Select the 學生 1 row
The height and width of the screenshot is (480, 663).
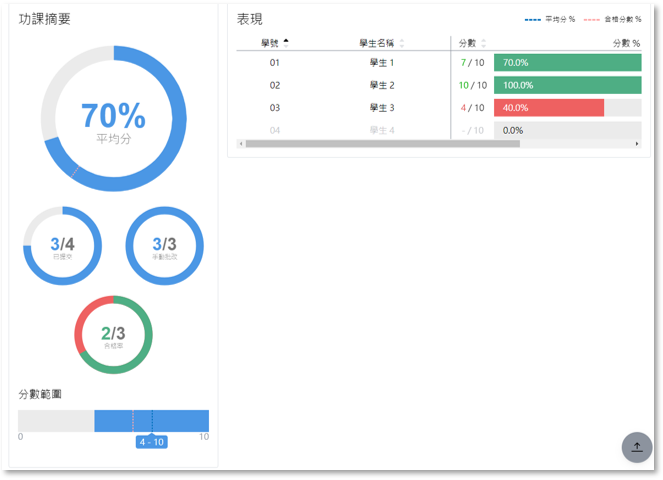[382, 62]
